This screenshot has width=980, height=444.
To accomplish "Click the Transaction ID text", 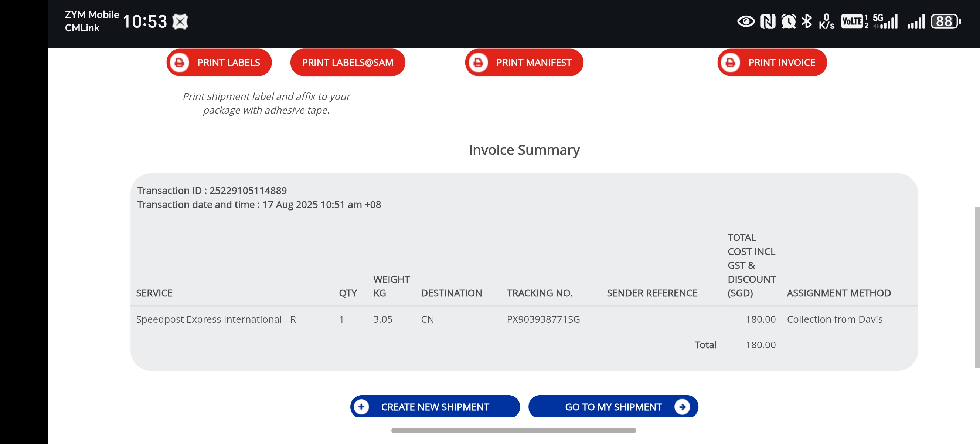I will pos(212,191).
